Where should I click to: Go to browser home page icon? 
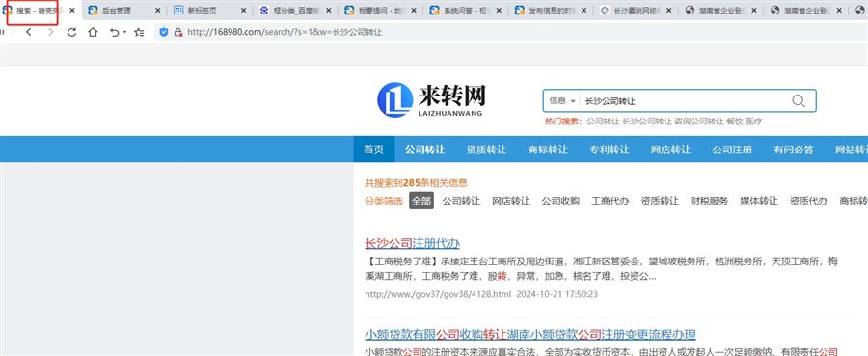[x=93, y=32]
